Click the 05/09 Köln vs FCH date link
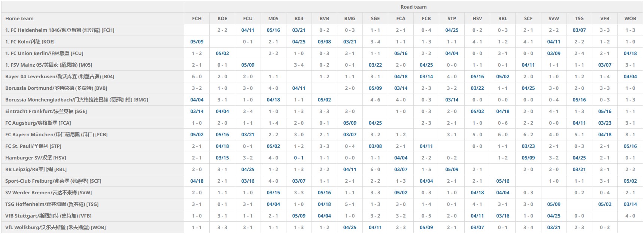Image resolution: width=644 pixels, height=234 pixels. [197, 42]
